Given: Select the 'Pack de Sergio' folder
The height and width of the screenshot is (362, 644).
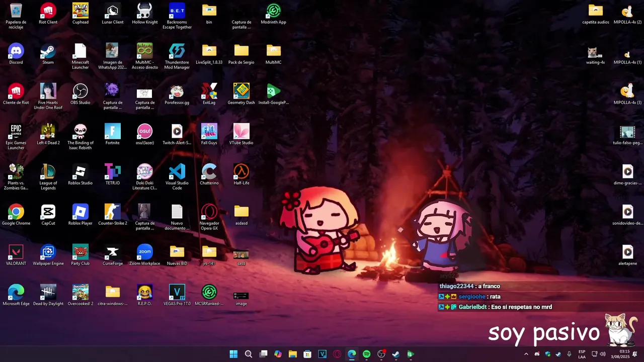Looking at the screenshot, I should pyautogui.click(x=242, y=54).
